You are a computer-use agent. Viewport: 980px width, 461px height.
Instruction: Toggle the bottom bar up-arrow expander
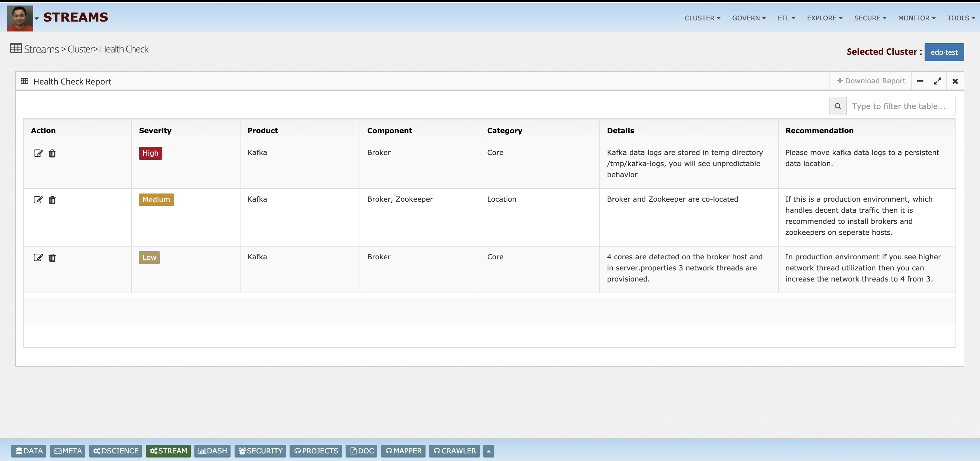pyautogui.click(x=489, y=451)
